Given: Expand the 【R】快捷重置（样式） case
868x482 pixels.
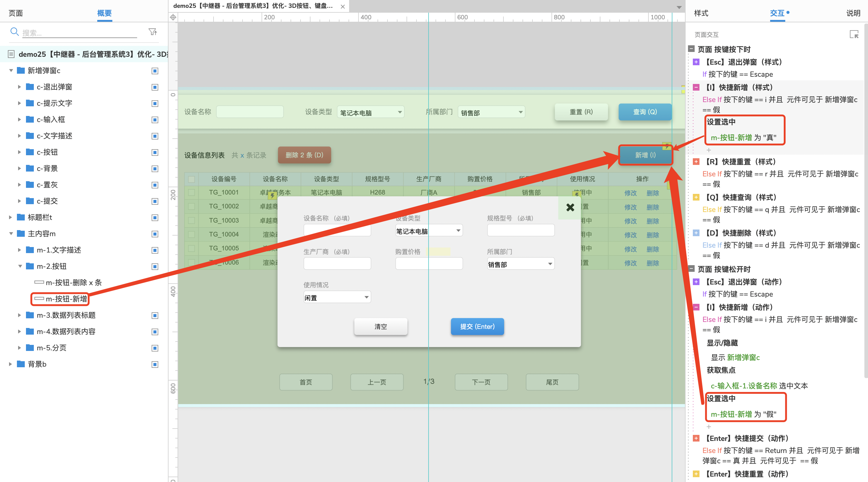Looking at the screenshot, I should click(696, 162).
